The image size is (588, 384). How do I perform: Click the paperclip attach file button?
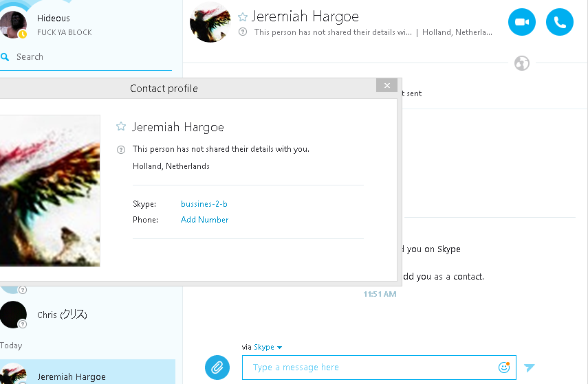(217, 368)
